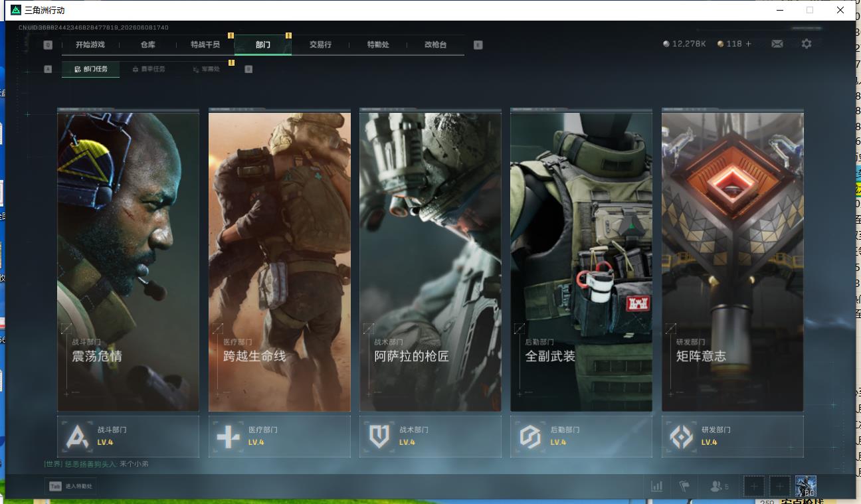This screenshot has height=504, width=861.
Task: Click the 研发部门 diamond emblem icon
Action: [x=681, y=436]
